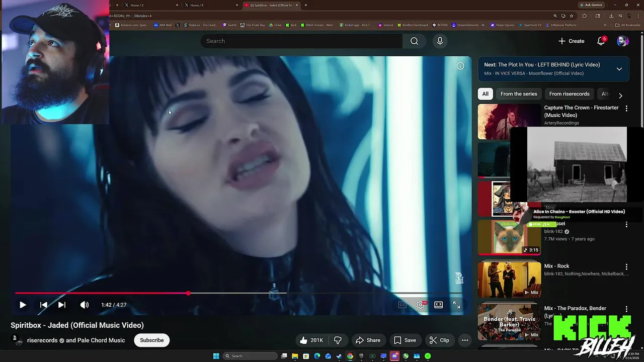Toggle closed captions on the player

(x=402, y=305)
